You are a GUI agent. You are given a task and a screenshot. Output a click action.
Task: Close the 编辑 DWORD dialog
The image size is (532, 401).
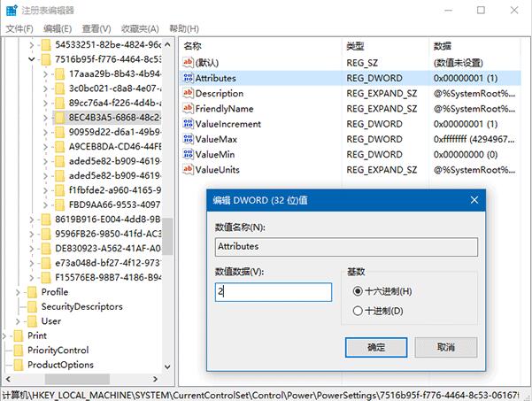[x=474, y=200]
